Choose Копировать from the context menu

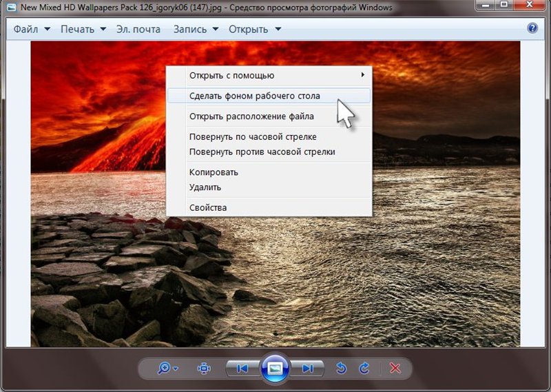(x=269, y=172)
